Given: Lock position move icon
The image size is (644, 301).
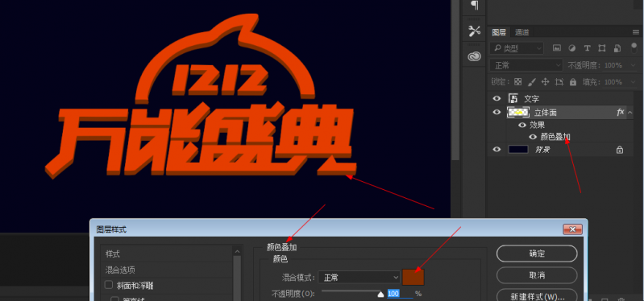Looking at the screenshot, I should (x=545, y=82).
